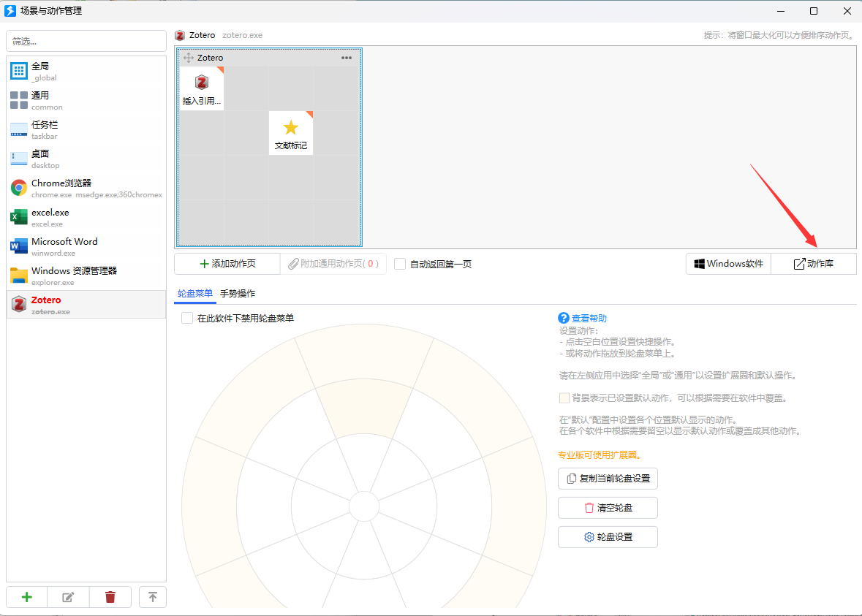Choose the Windows 资源管理器 folder icon
Screen dimensions: 862x616
[19, 275]
